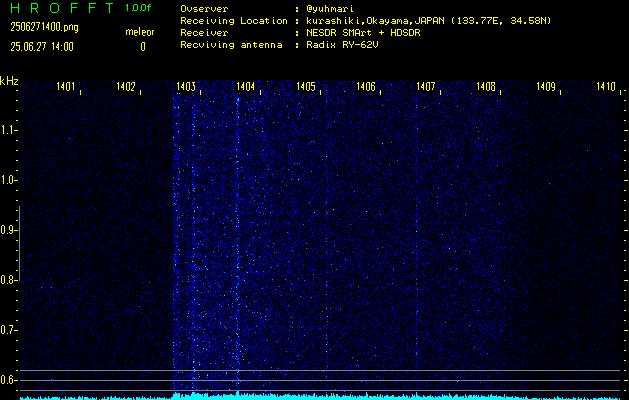Image resolution: width=629 pixels, height=400 pixels.
Task: Click the meteor count value 0
Action: pos(143,47)
